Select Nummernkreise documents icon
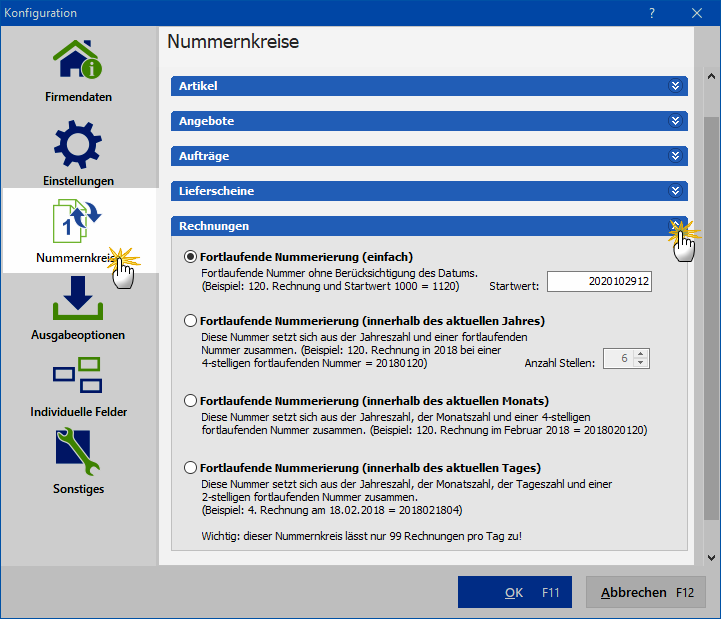 coord(78,222)
